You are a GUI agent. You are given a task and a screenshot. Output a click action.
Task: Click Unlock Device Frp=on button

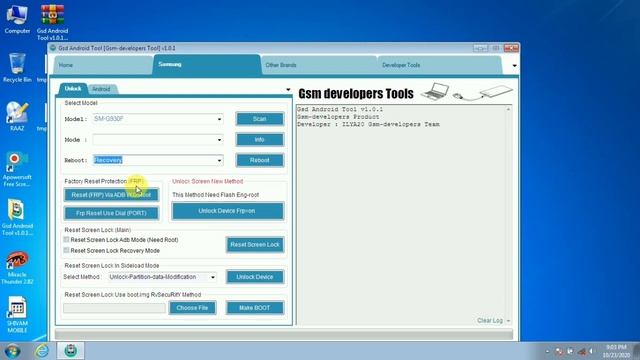click(227, 211)
